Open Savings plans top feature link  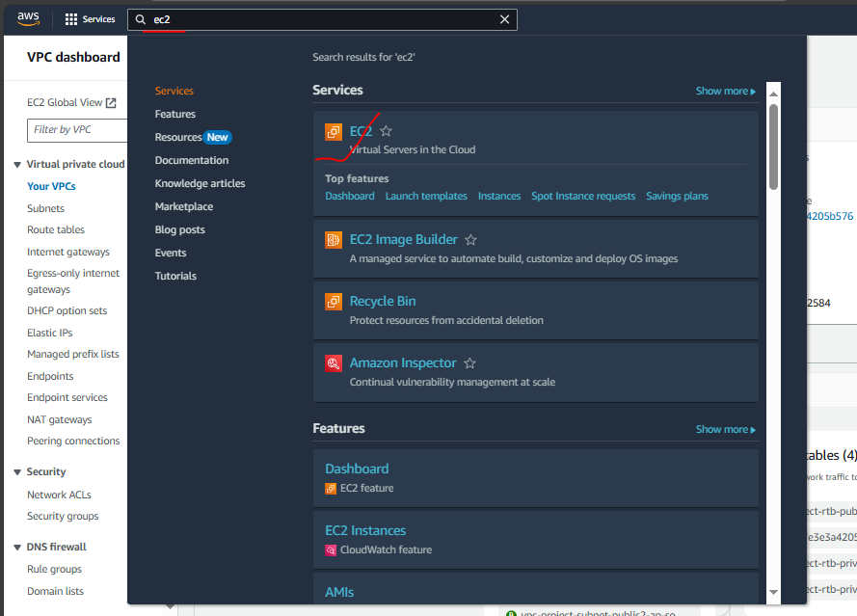[x=677, y=197]
